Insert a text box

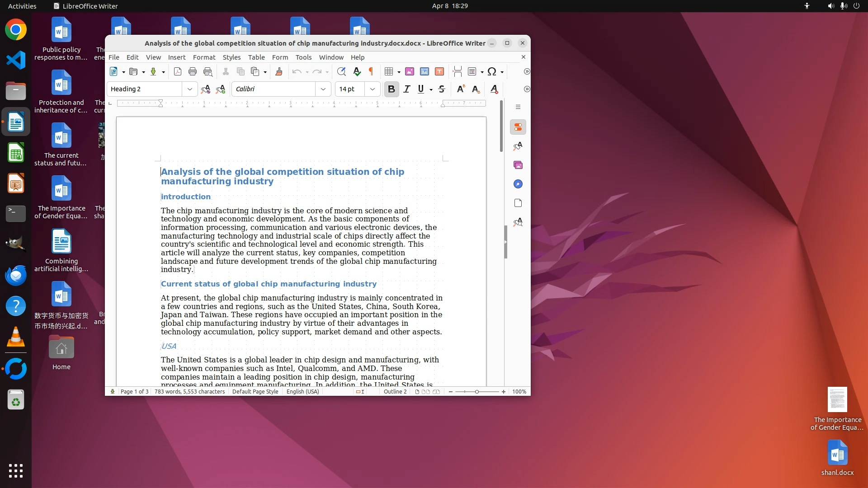439,71
